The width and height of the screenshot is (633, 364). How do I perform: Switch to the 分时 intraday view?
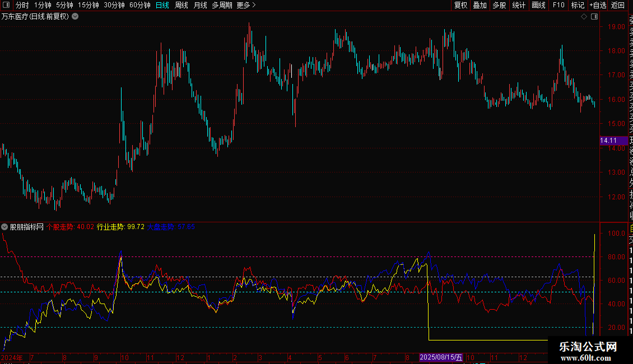pyautogui.click(x=22, y=5)
